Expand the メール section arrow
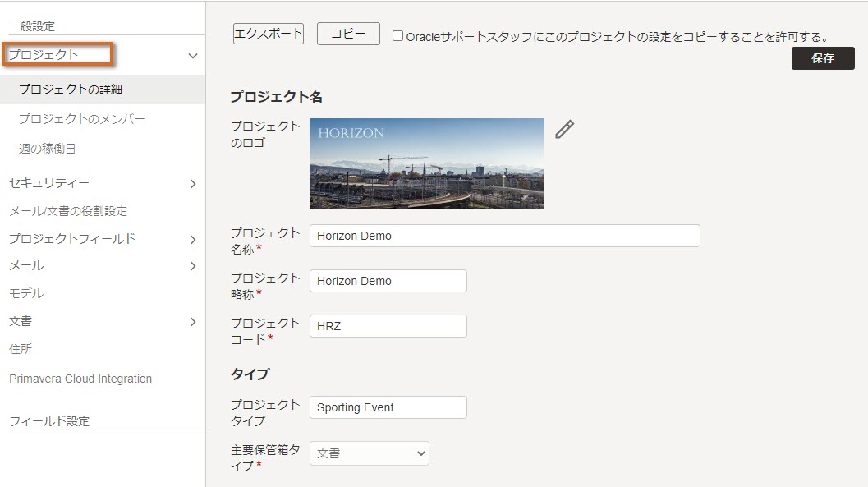This screenshot has height=487, width=868. 193,266
